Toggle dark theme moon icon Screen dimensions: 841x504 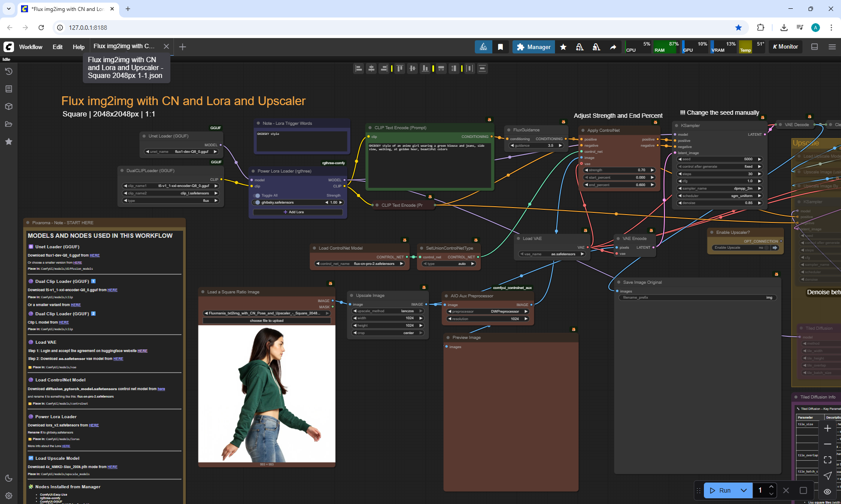point(9,478)
